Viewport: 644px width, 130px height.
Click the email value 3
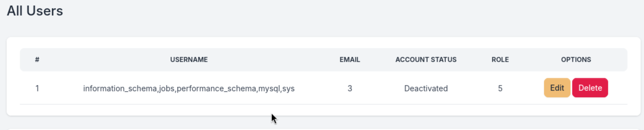click(x=350, y=89)
